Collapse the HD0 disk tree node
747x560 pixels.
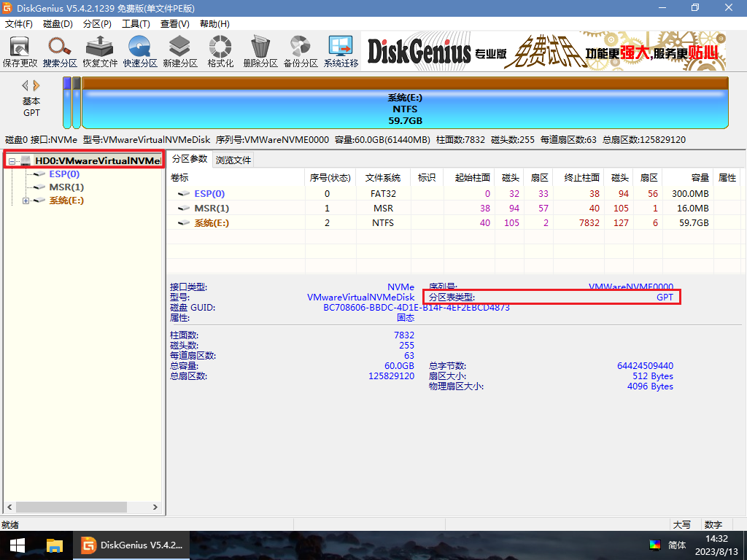pos(12,160)
